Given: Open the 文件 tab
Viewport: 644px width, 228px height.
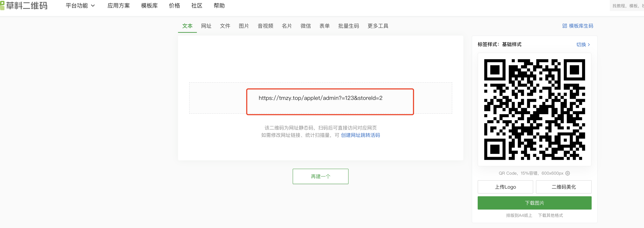Looking at the screenshot, I should (225, 26).
